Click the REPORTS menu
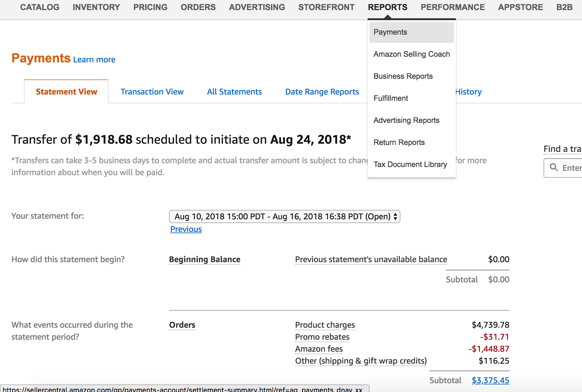 [387, 7]
